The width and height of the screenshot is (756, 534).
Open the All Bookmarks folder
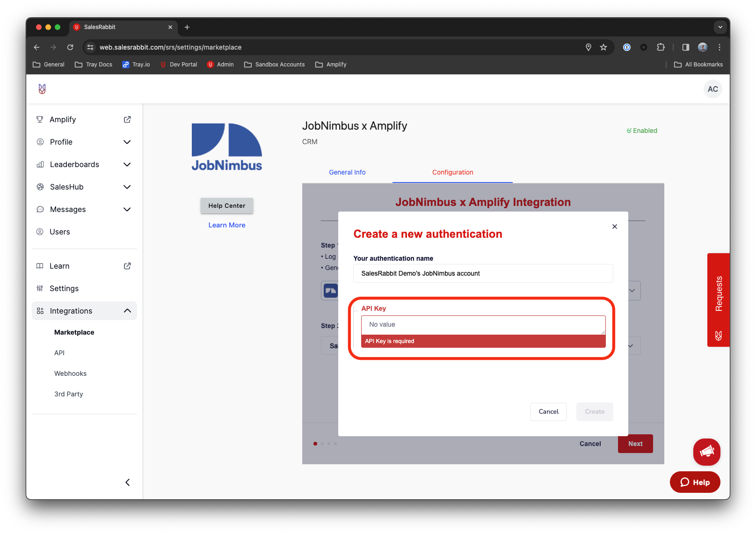click(698, 65)
